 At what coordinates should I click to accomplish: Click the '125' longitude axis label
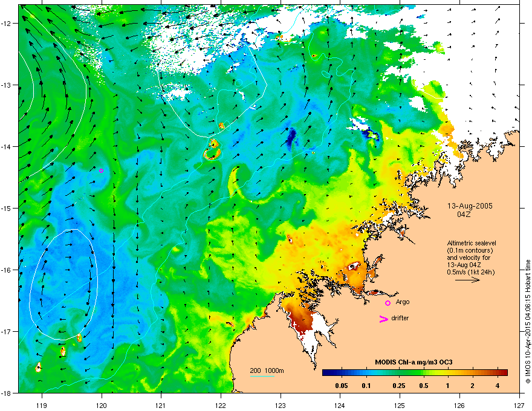400,405
